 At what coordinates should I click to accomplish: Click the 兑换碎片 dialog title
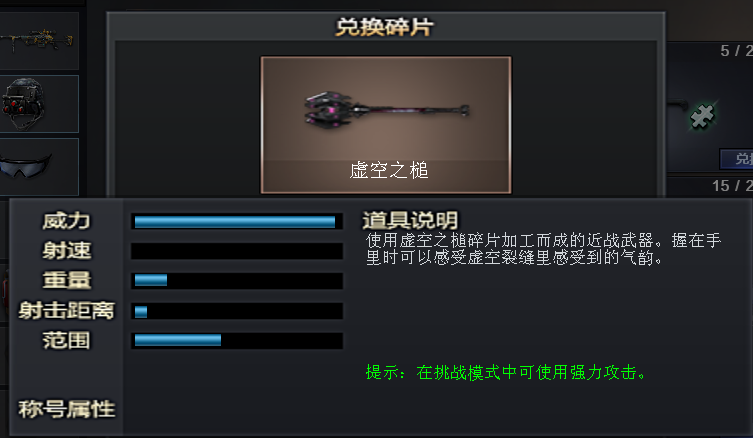(x=384, y=27)
